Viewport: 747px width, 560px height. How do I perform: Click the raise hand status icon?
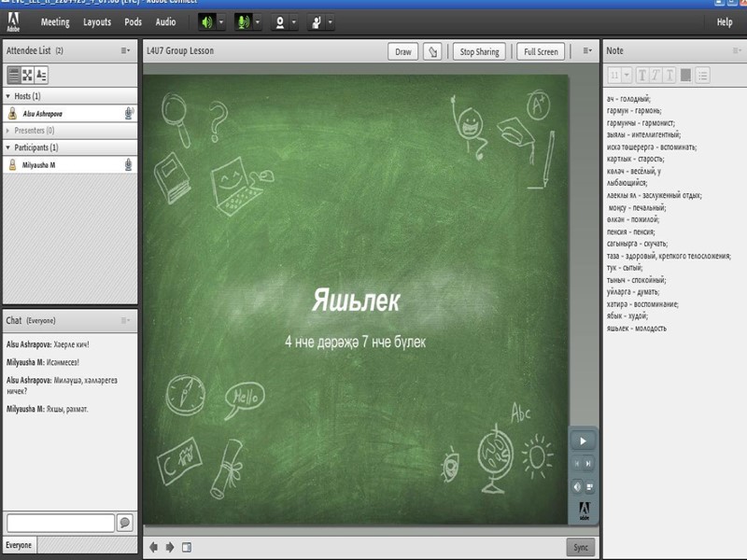(317, 21)
